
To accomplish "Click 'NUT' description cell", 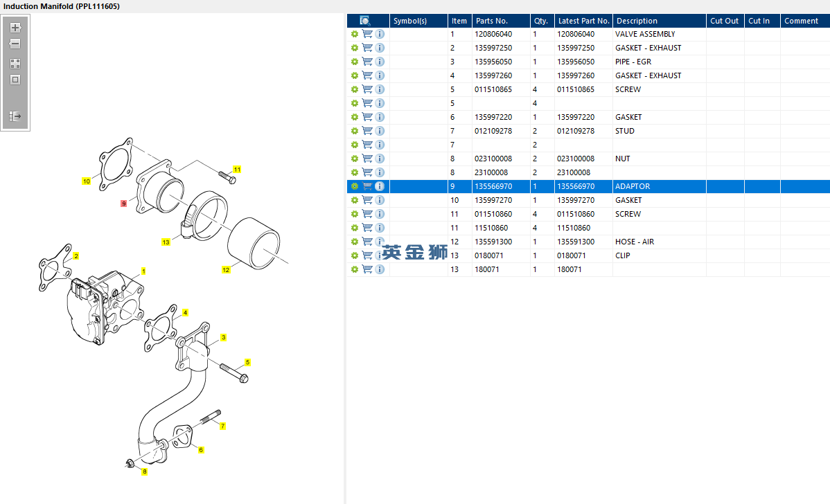I will pyautogui.click(x=622, y=159).
